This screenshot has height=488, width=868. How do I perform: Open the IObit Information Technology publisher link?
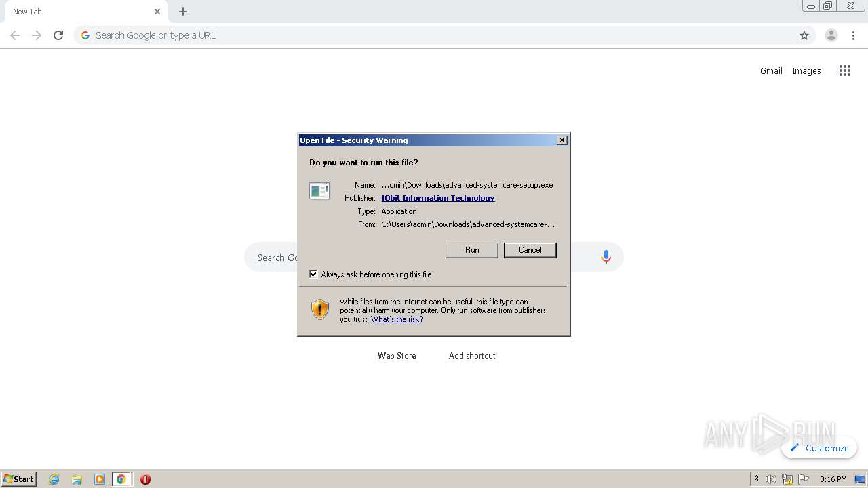(x=437, y=198)
